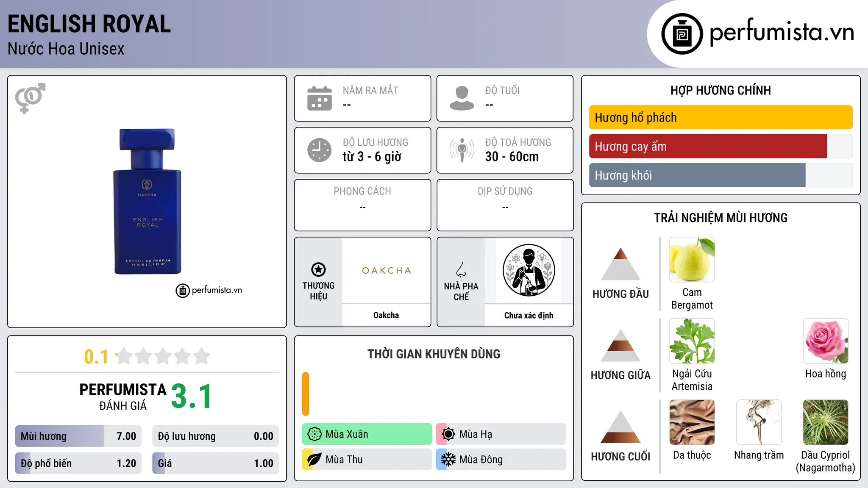Select the Ngải Cứu Artemisia note image
Screen dimensions: 868x488
point(692,341)
